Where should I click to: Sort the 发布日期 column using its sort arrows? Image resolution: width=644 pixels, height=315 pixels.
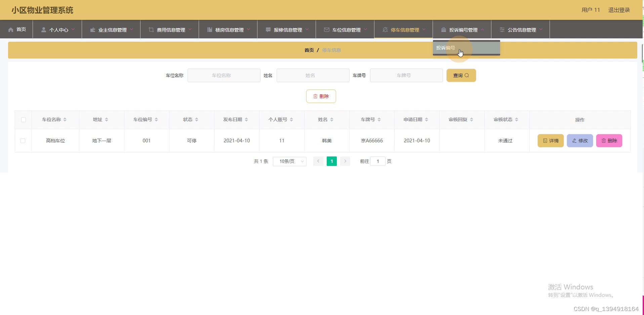click(246, 119)
